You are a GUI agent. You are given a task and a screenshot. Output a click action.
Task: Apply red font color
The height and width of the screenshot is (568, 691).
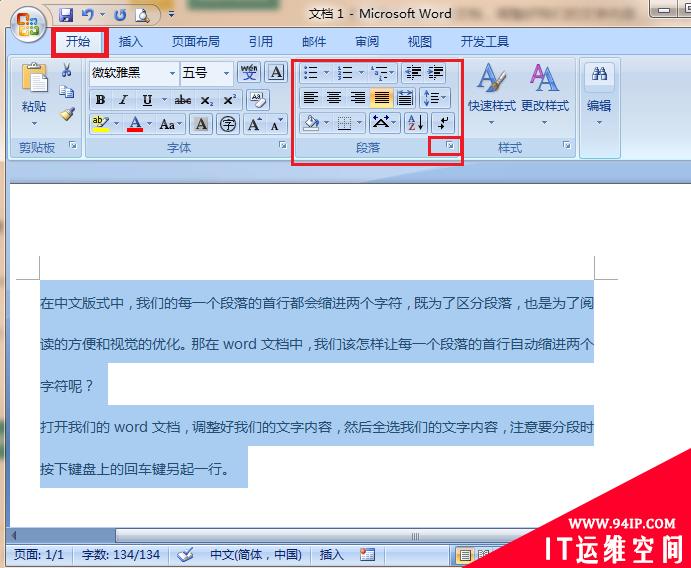(x=135, y=124)
